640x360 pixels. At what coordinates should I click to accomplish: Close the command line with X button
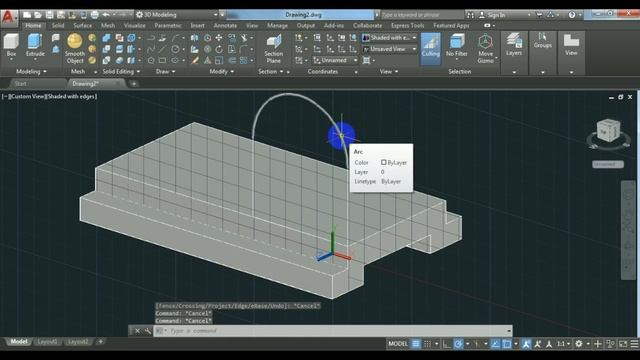137,331
